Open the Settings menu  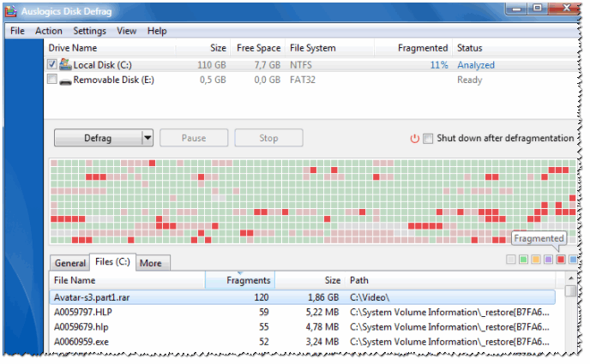[89, 31]
